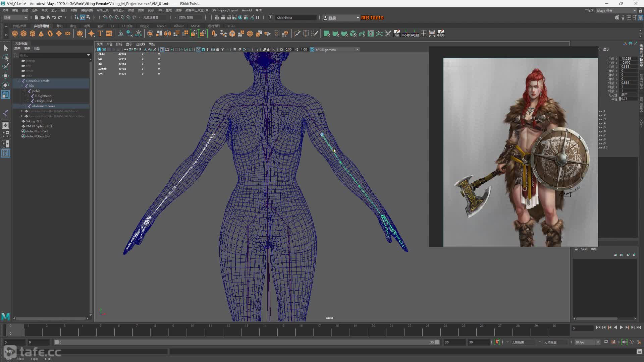Expand the lThighBend joint node
Screen dimensions: 644x362
[28, 96]
